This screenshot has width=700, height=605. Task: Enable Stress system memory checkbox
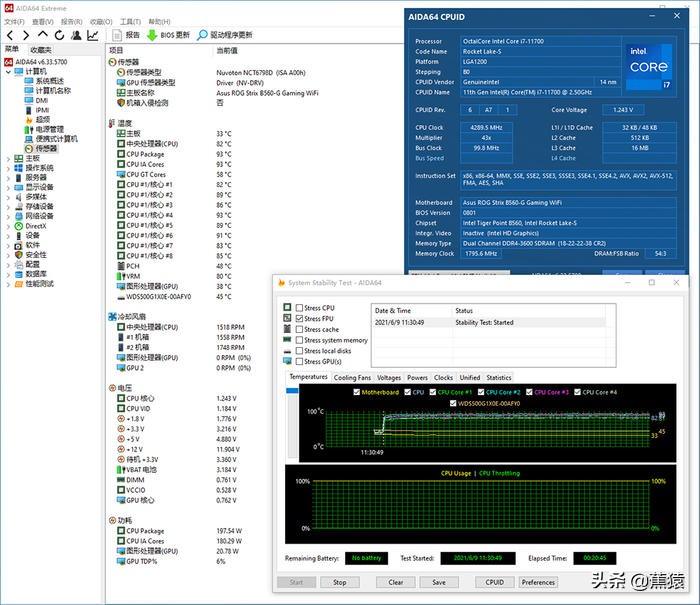pos(300,340)
